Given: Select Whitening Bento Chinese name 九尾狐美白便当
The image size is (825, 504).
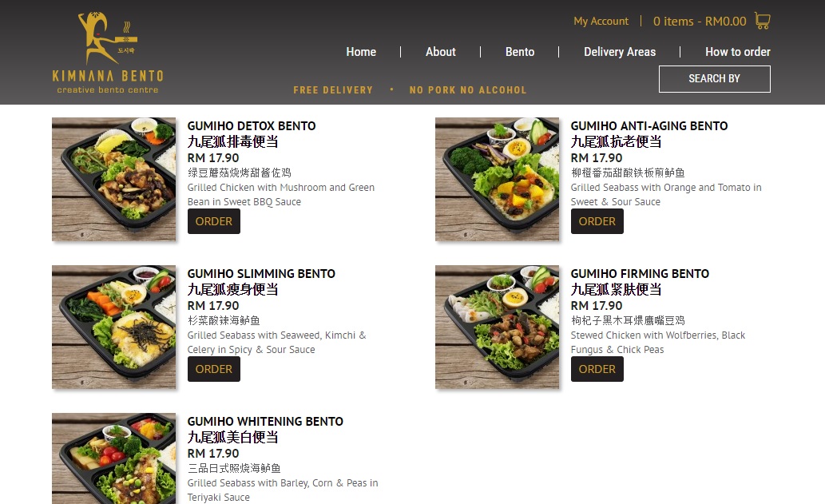Looking at the screenshot, I should click(232, 437).
